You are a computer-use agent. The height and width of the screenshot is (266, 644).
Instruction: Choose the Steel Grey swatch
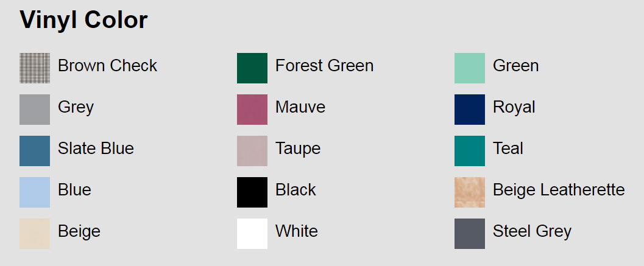[x=470, y=234]
